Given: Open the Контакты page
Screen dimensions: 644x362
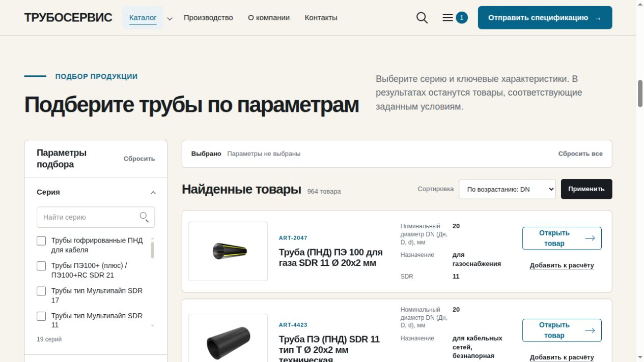Looking at the screenshot, I should point(321,18).
